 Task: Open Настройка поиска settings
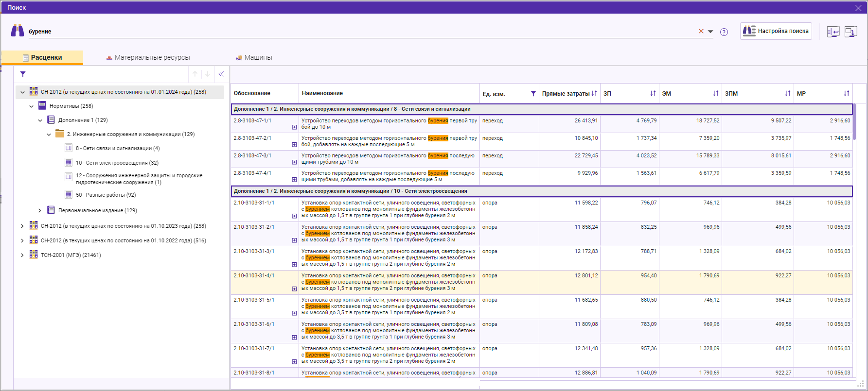(x=776, y=31)
